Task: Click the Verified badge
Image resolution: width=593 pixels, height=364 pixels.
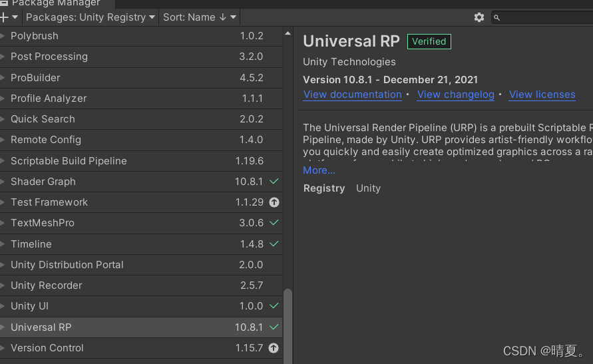Action: [x=429, y=41]
